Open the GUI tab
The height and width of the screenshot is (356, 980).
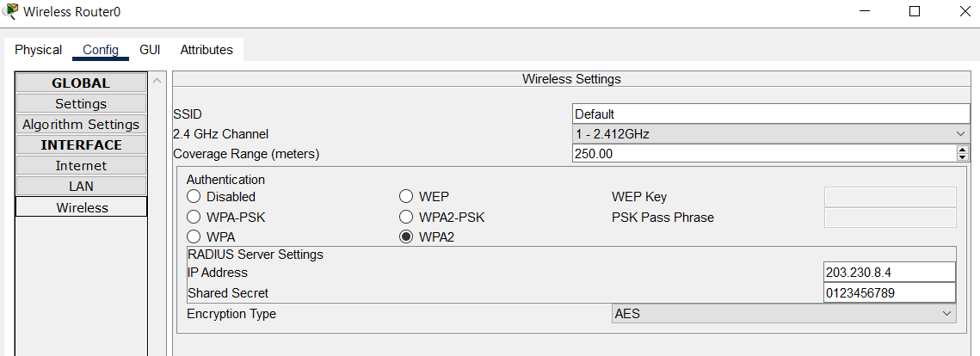coord(150,50)
